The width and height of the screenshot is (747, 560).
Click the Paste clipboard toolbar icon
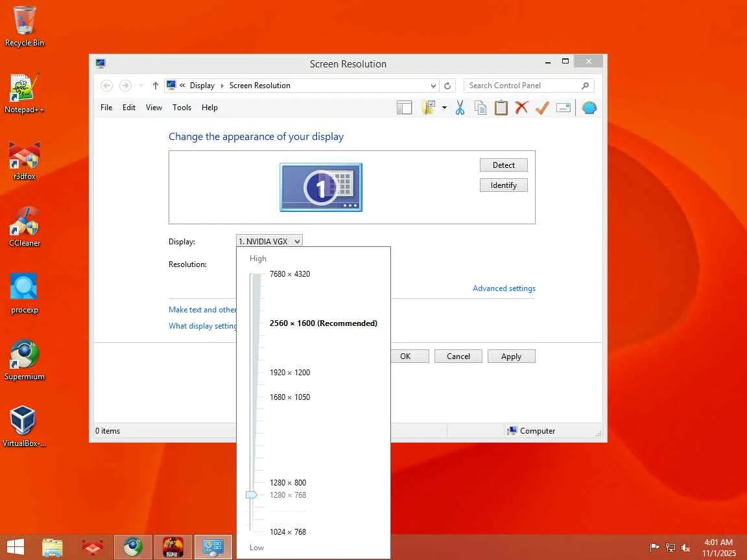[x=501, y=108]
